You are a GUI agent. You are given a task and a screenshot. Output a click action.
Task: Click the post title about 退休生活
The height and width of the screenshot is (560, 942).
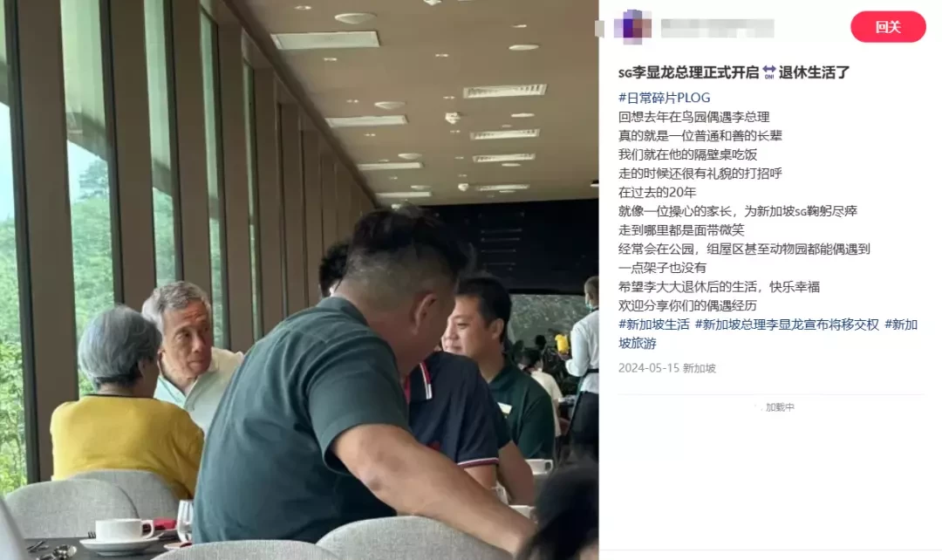click(734, 72)
